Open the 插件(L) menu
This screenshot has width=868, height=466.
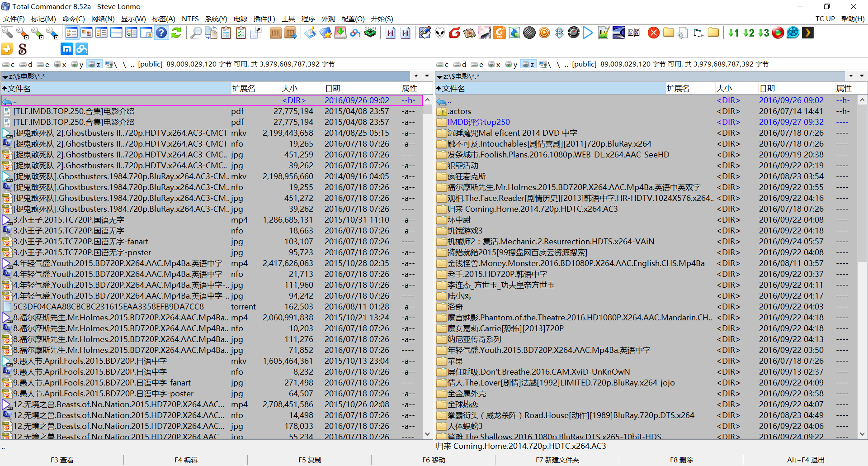(264, 19)
